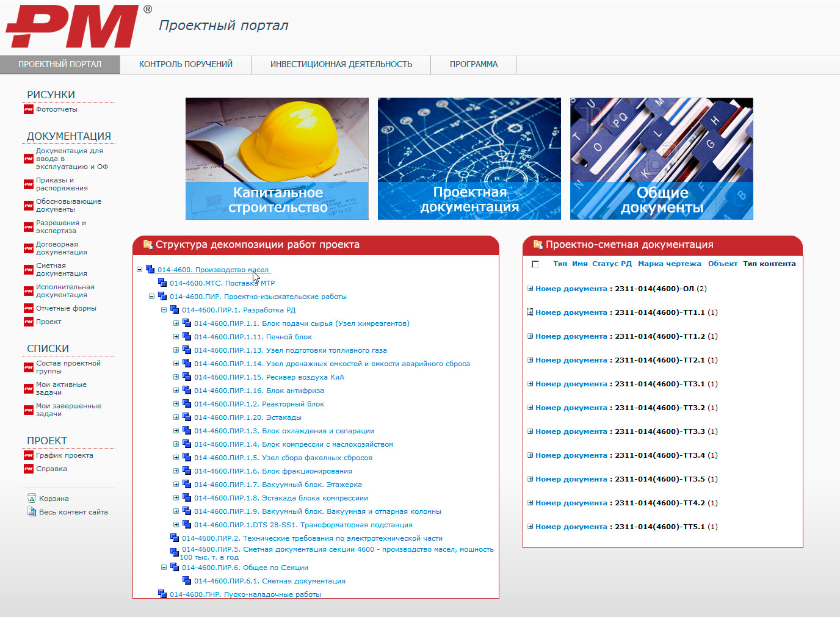Open ПИР.5. Сметная документация секции 4600
840x617 pixels.
[x=337, y=553]
